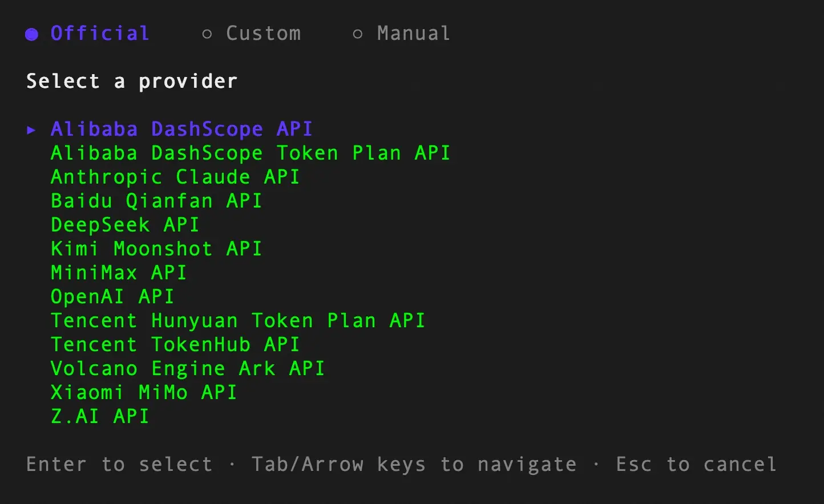Image resolution: width=824 pixels, height=504 pixels.
Task: Switch to the Custom radio option
Action: click(251, 34)
